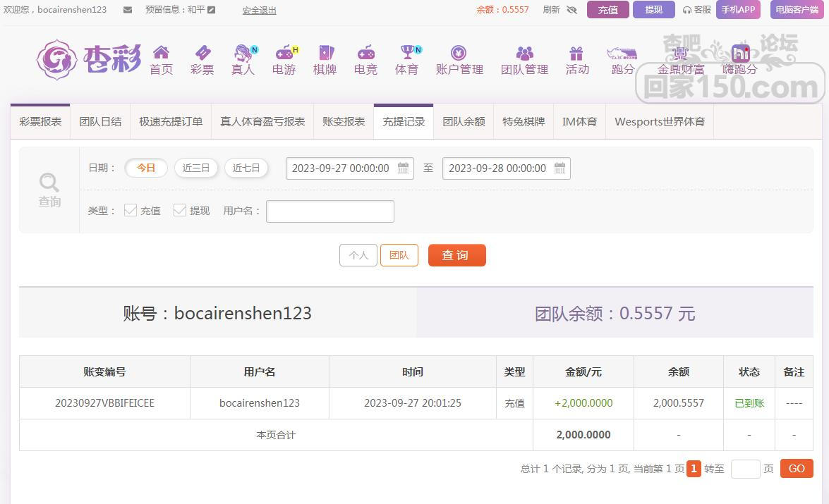This screenshot has height=504, width=829.
Task: Click the 本页合计 row label
Action: click(276, 435)
